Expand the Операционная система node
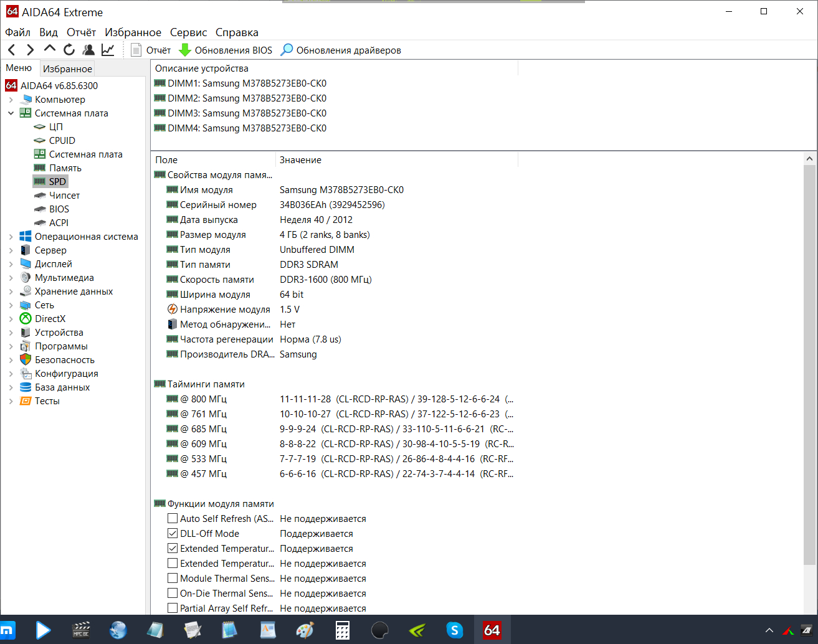The width and height of the screenshot is (818, 644). click(x=11, y=237)
